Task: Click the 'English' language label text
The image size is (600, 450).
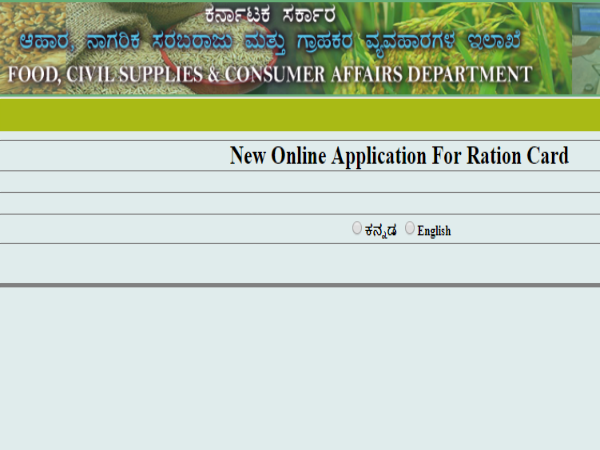Action: [x=434, y=230]
